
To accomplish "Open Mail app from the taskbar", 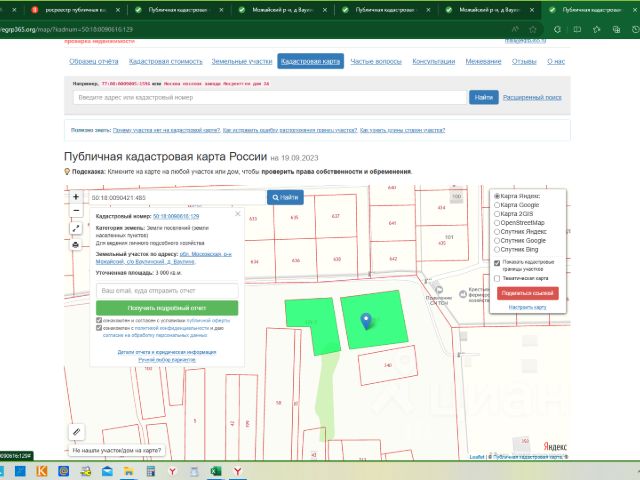I will [107, 471].
